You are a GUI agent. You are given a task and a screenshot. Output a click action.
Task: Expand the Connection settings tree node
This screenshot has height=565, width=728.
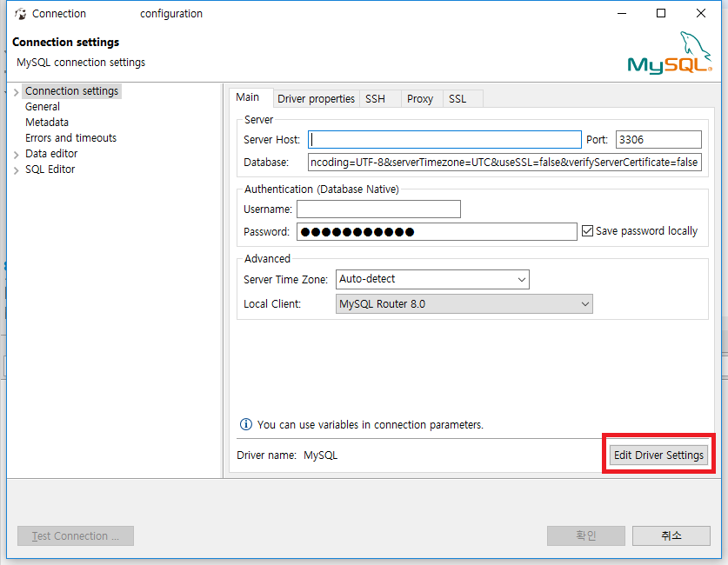17,92
